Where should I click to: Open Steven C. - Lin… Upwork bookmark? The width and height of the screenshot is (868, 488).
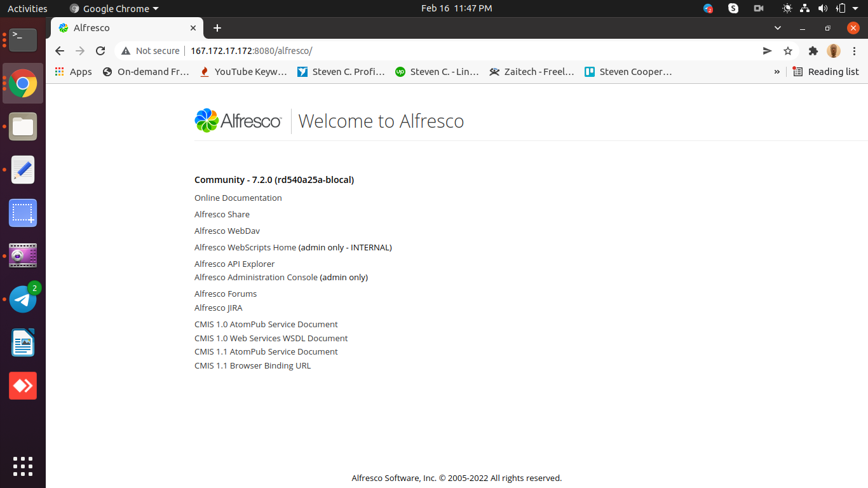[437, 72]
